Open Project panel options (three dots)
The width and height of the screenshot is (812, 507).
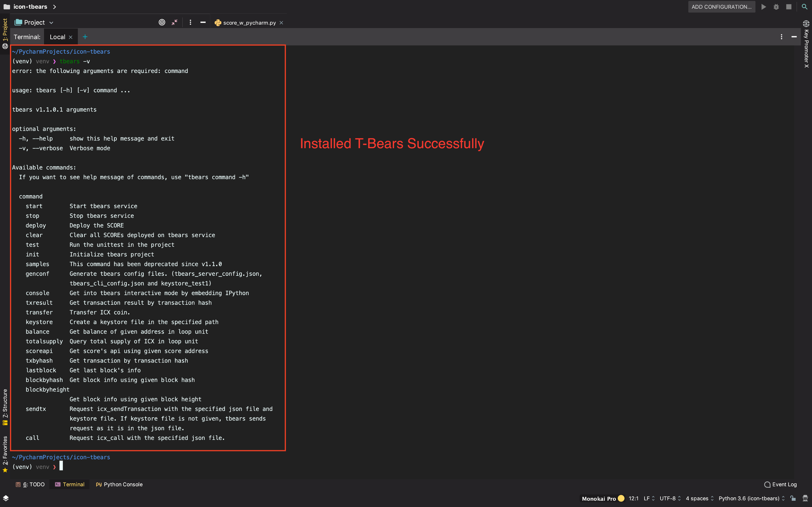tap(190, 22)
